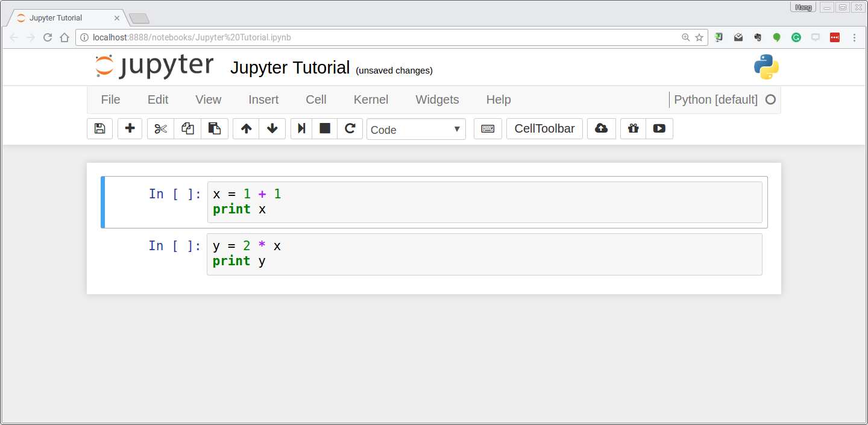Click the browser address bar URL
The height and width of the screenshot is (425, 868).
(x=380, y=37)
